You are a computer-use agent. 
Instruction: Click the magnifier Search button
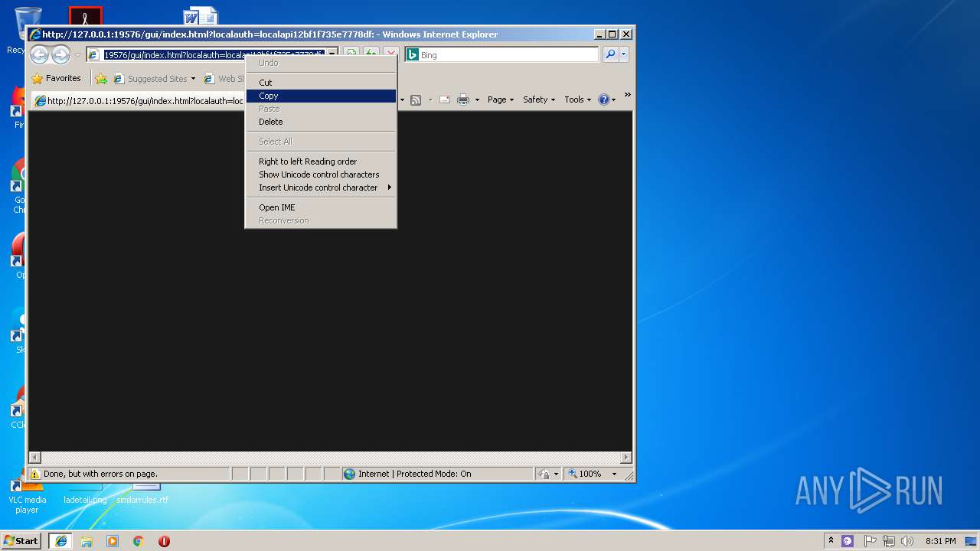610,54
